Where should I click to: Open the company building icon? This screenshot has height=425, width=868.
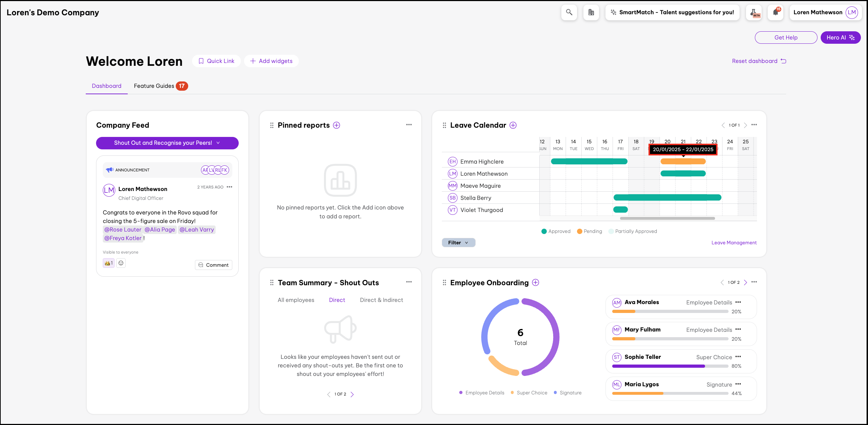coord(591,12)
